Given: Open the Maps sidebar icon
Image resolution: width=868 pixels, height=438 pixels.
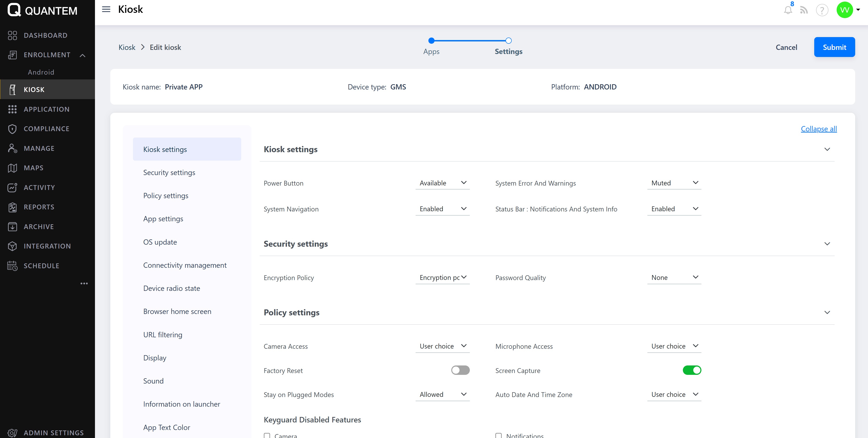Looking at the screenshot, I should pos(12,168).
